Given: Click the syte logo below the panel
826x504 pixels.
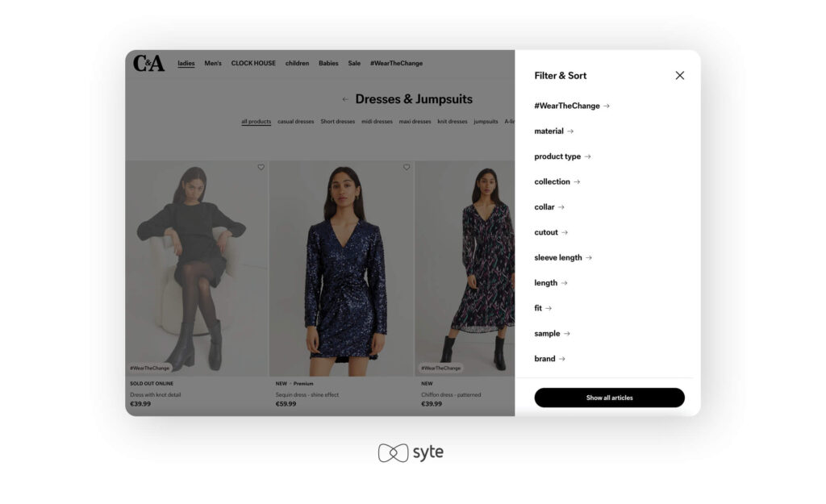Looking at the screenshot, I should (411, 452).
